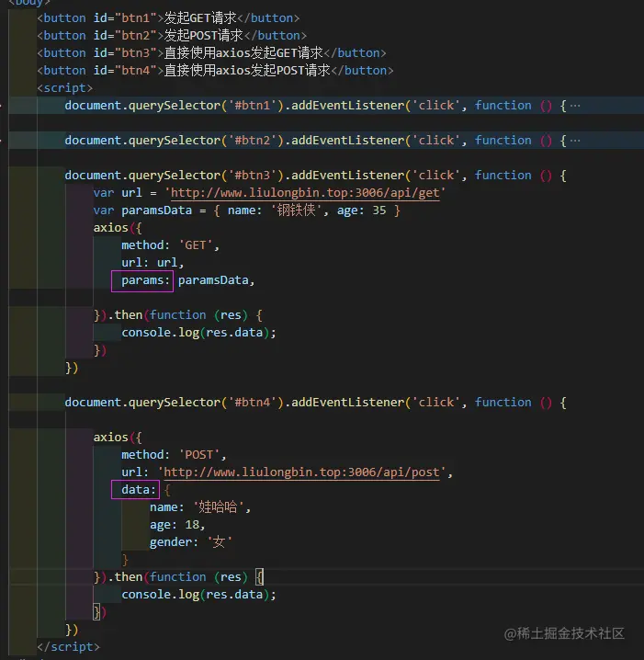Click the method 'GET' string
Screen dimensions: 644x660
[x=196, y=245]
